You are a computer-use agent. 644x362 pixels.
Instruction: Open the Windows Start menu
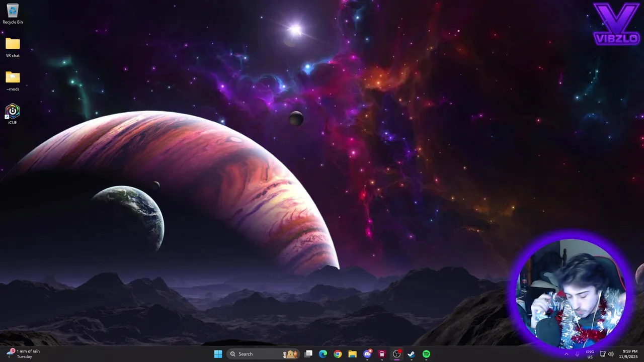(218, 354)
